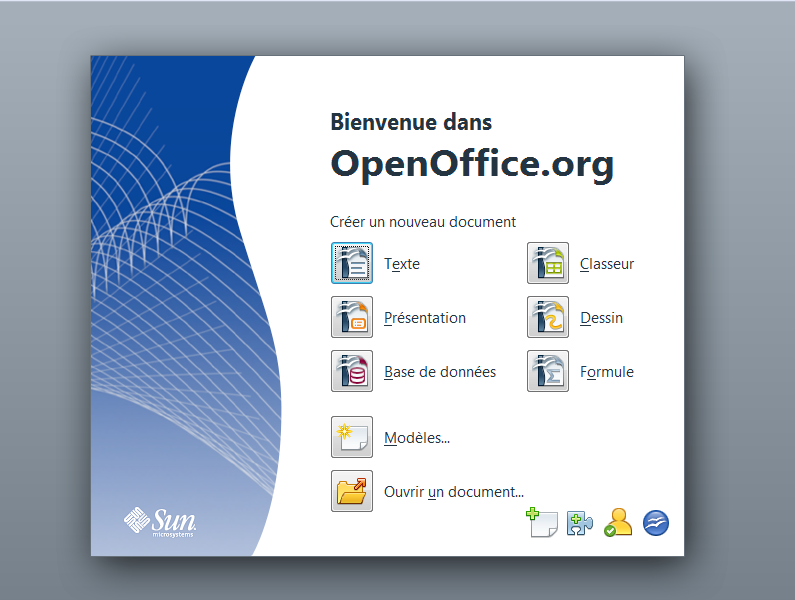Open the OpenOffice.org seagull info icon

656,523
